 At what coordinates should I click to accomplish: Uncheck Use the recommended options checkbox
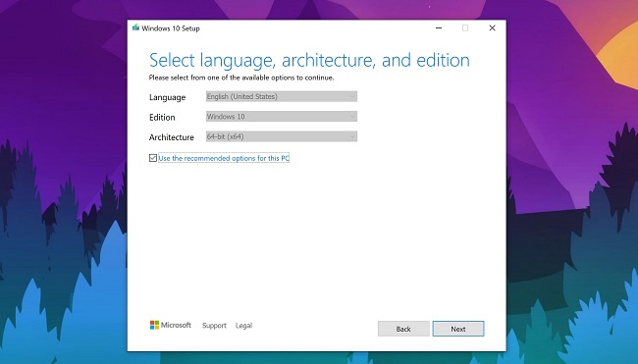153,158
